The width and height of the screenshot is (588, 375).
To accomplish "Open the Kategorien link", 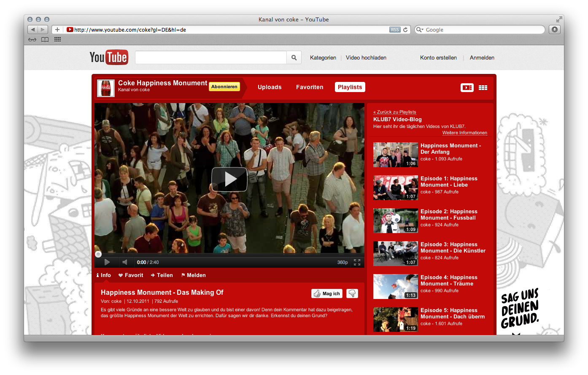I will [x=323, y=58].
